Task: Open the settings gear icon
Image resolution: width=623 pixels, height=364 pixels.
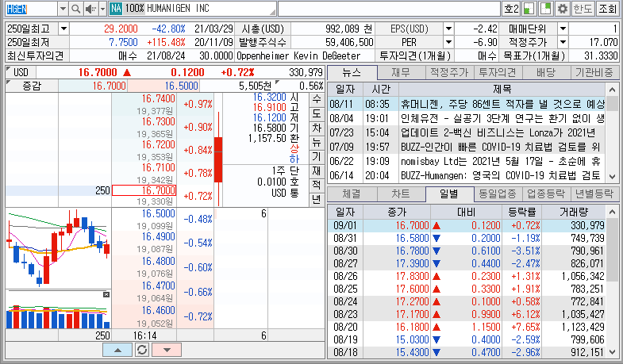Action: tap(562, 9)
